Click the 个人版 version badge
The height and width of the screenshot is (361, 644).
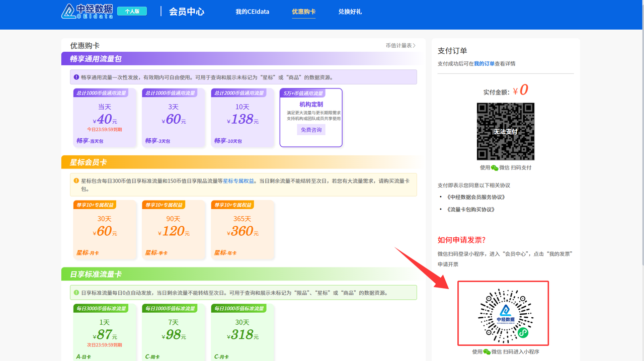pyautogui.click(x=132, y=11)
